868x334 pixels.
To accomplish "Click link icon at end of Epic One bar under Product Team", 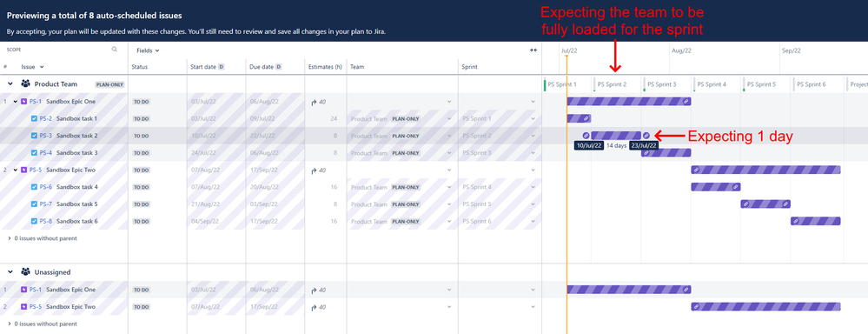I will [686, 102].
